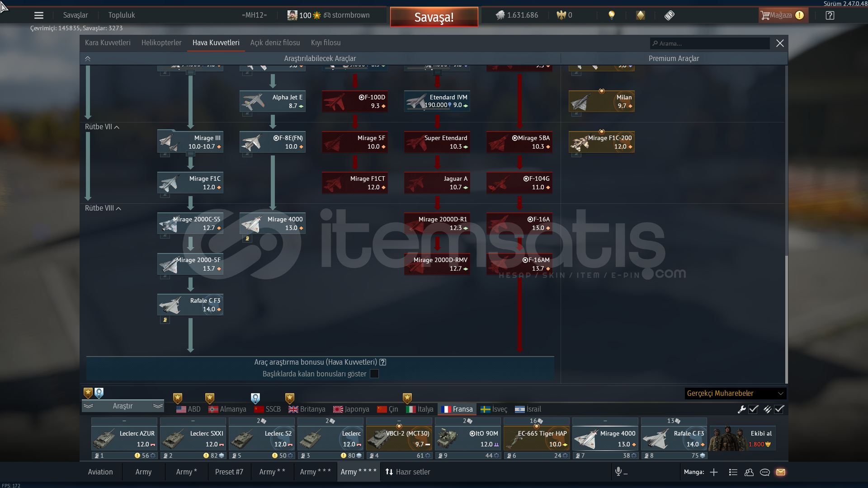This screenshot has width=868, height=488.
Task: Select the Preset #7 lineup
Action: coord(229,472)
